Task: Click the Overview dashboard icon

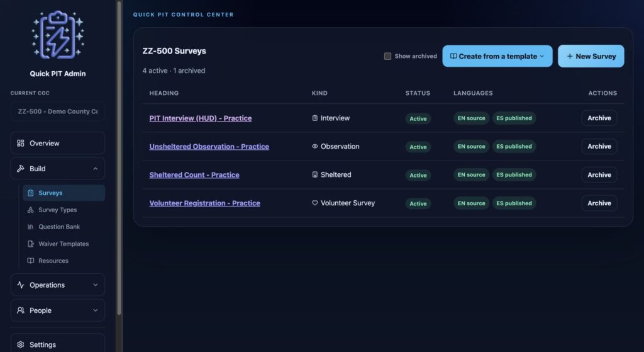Action: 21,143
